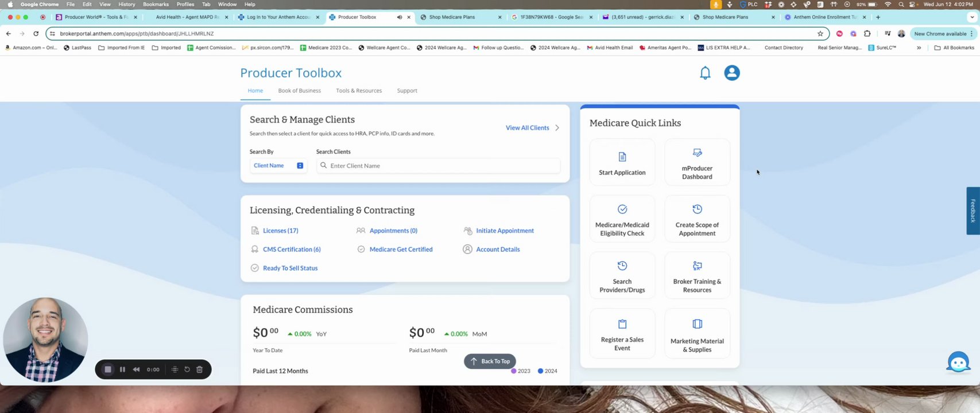Open the notifications bell icon
The image size is (980, 413).
tap(705, 73)
